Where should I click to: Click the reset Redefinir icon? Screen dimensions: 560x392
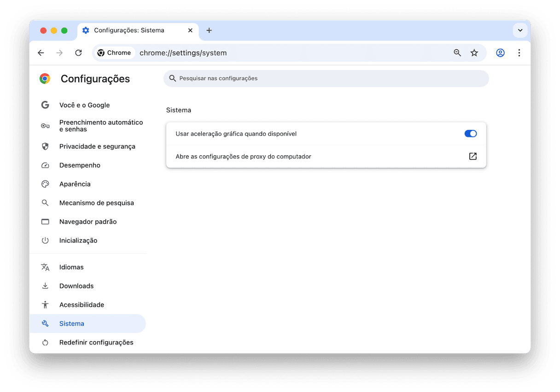click(45, 343)
